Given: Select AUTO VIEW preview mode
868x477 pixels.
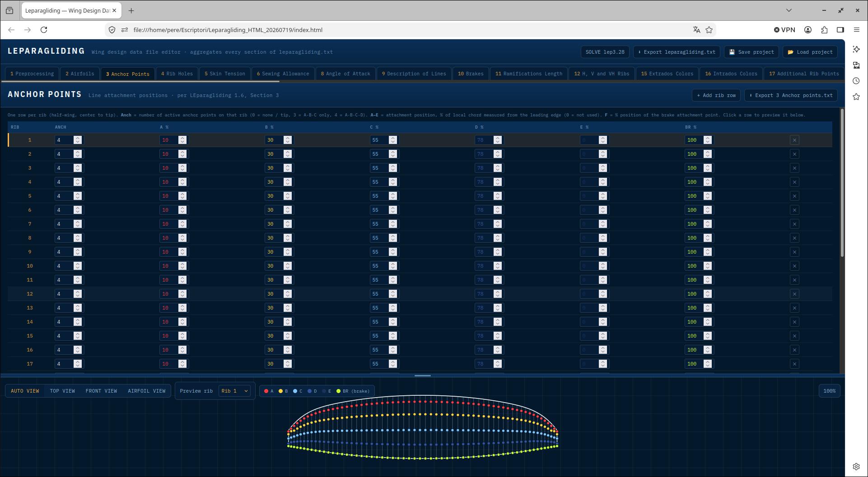Looking at the screenshot, I should click(25, 391).
